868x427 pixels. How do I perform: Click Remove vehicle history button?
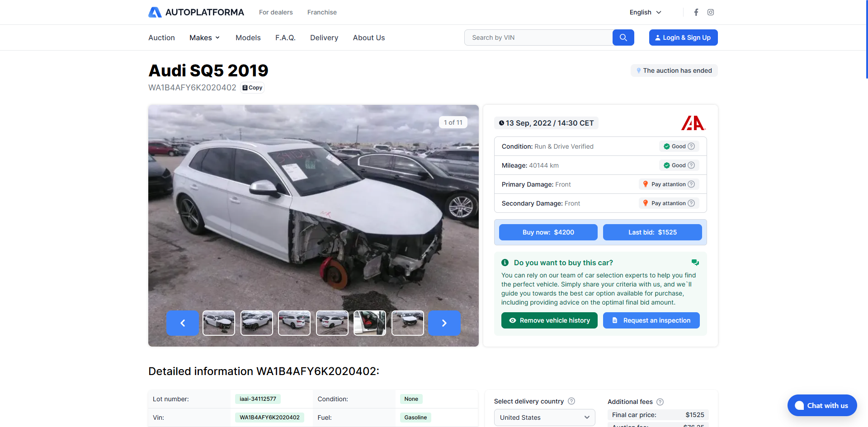pyautogui.click(x=549, y=320)
